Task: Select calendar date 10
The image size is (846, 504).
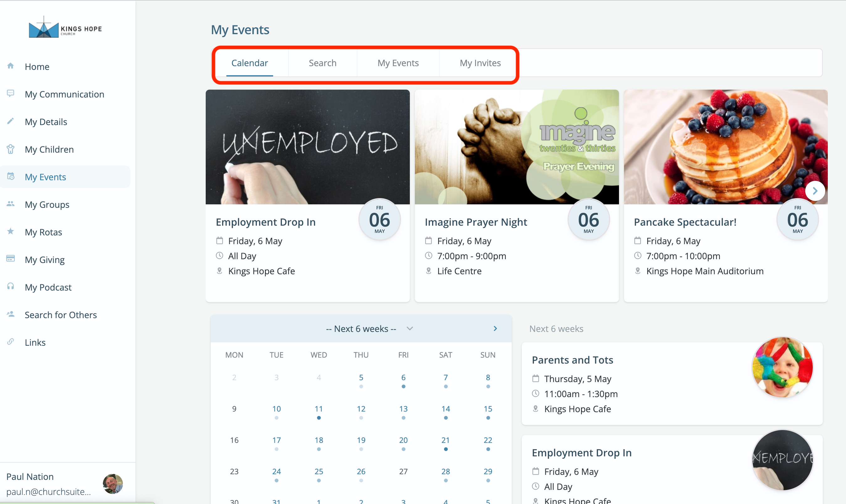Action: click(277, 409)
